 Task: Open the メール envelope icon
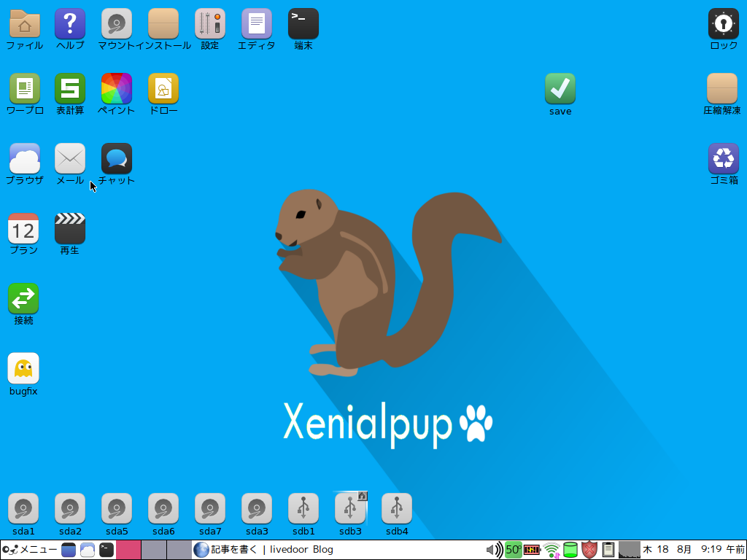(x=70, y=158)
